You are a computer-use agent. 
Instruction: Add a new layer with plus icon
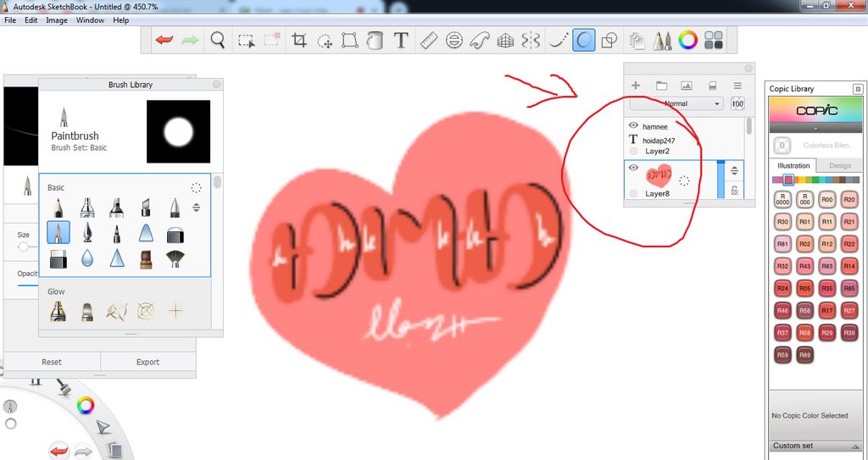tap(636, 86)
